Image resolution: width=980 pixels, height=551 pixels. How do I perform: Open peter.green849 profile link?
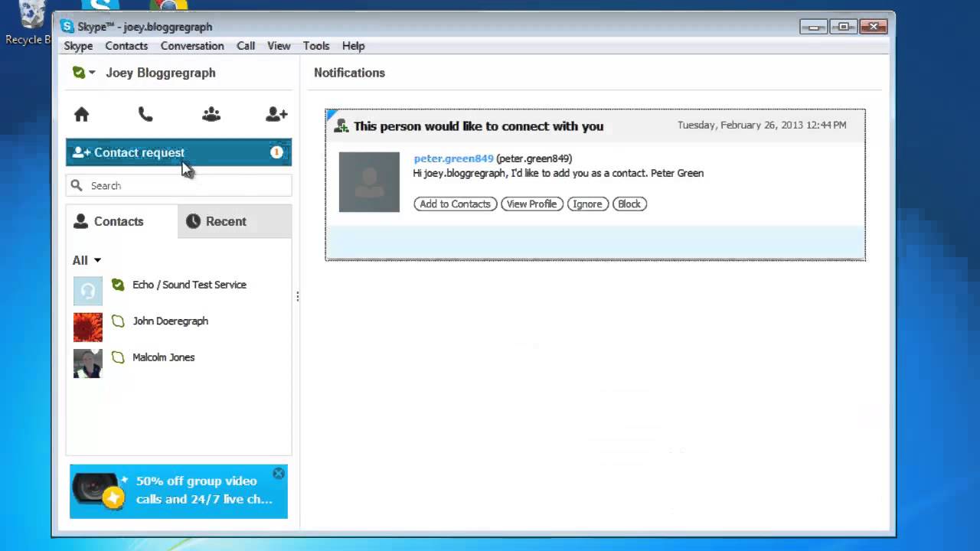pos(453,158)
